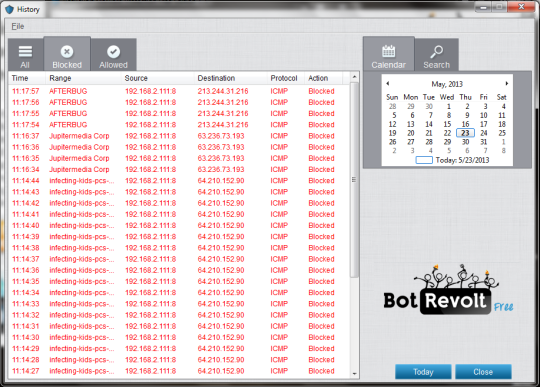Open the File menu
This screenshot has width=540, height=387.
[18, 27]
